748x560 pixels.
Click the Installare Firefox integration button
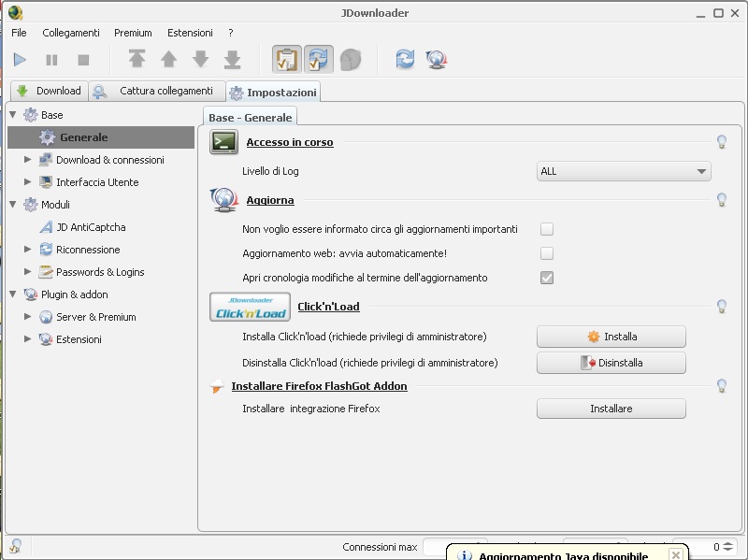click(611, 409)
